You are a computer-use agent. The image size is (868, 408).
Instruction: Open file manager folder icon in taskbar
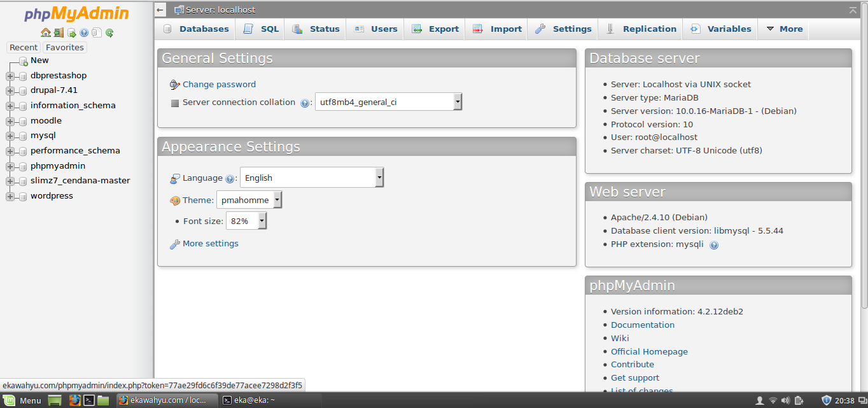pyautogui.click(x=103, y=400)
